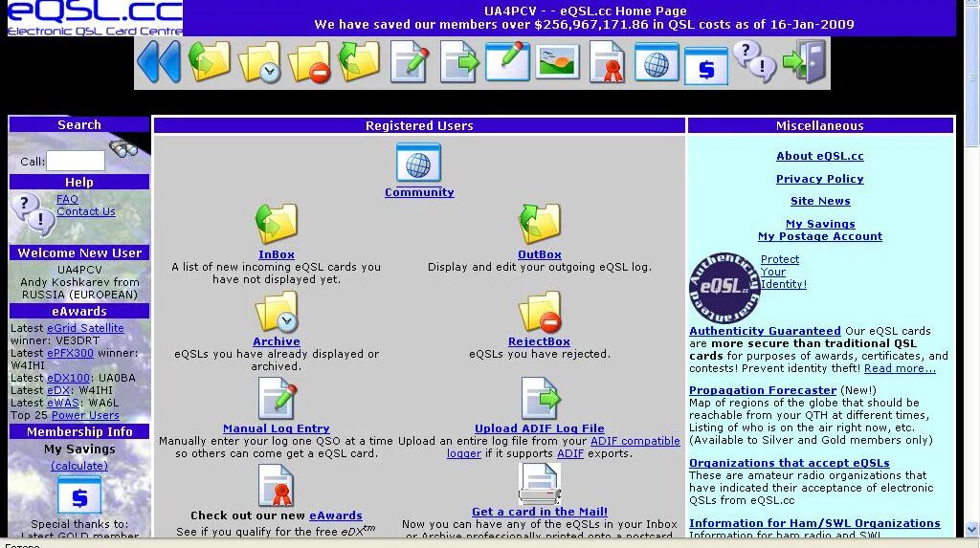Open My Postage Account link

pos(820,237)
